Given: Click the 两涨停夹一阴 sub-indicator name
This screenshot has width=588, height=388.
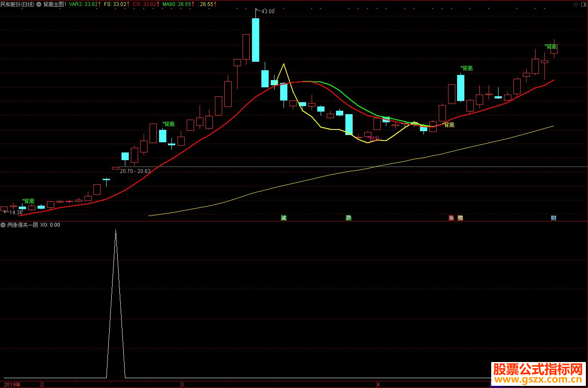Looking at the screenshot, I should tap(23, 225).
